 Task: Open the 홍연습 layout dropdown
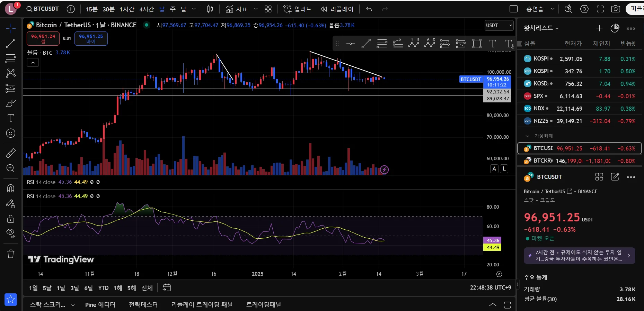(x=540, y=9)
